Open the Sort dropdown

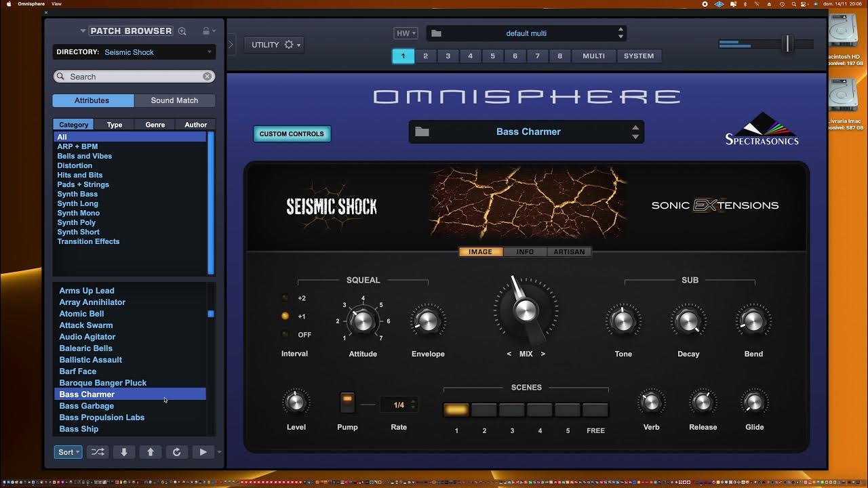click(68, 452)
